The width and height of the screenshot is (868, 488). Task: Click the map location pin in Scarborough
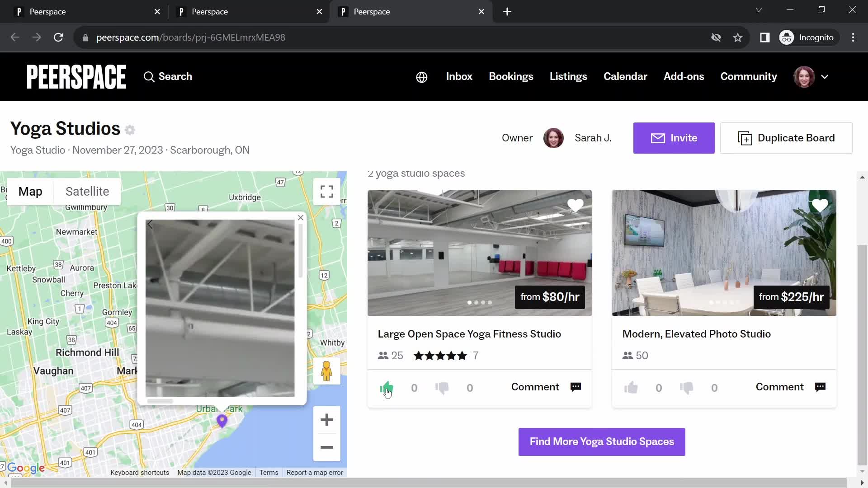coord(222,420)
